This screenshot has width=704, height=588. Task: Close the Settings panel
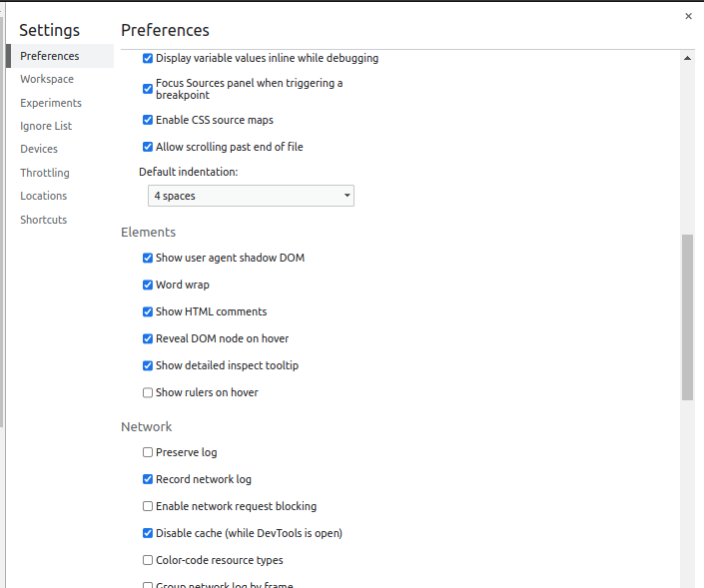(688, 16)
